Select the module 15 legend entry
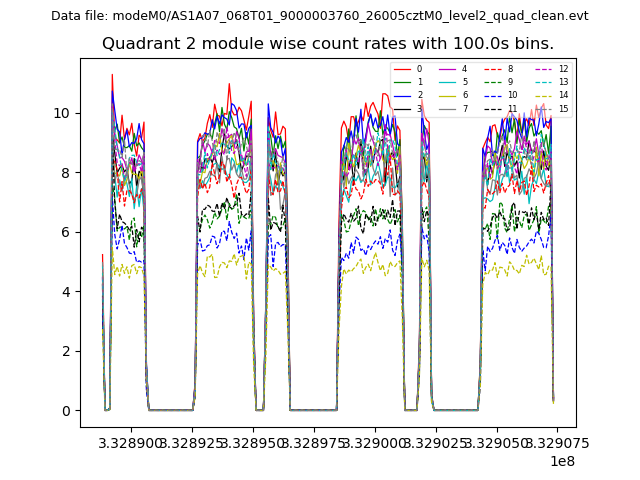This screenshot has width=640, height=480. (544, 108)
